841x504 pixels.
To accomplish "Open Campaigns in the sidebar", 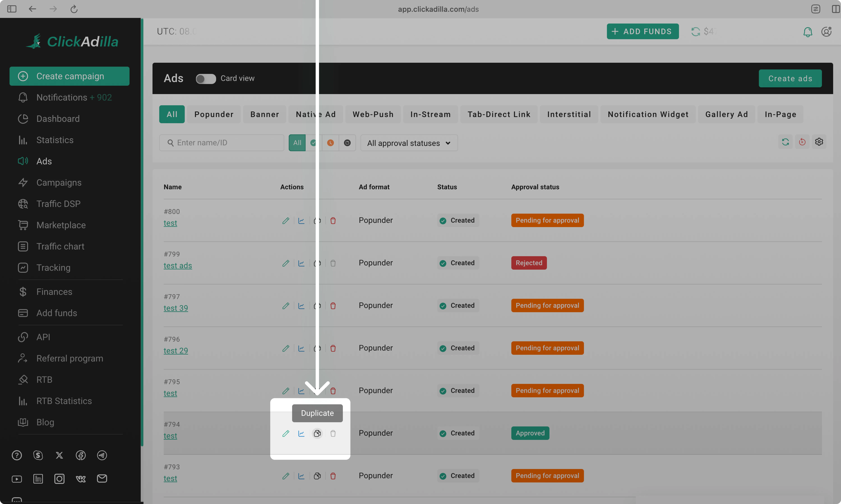I will 59,183.
